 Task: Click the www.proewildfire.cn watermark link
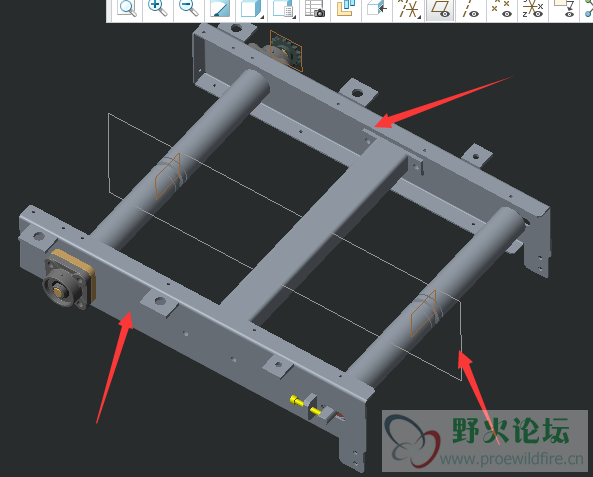tap(512, 459)
